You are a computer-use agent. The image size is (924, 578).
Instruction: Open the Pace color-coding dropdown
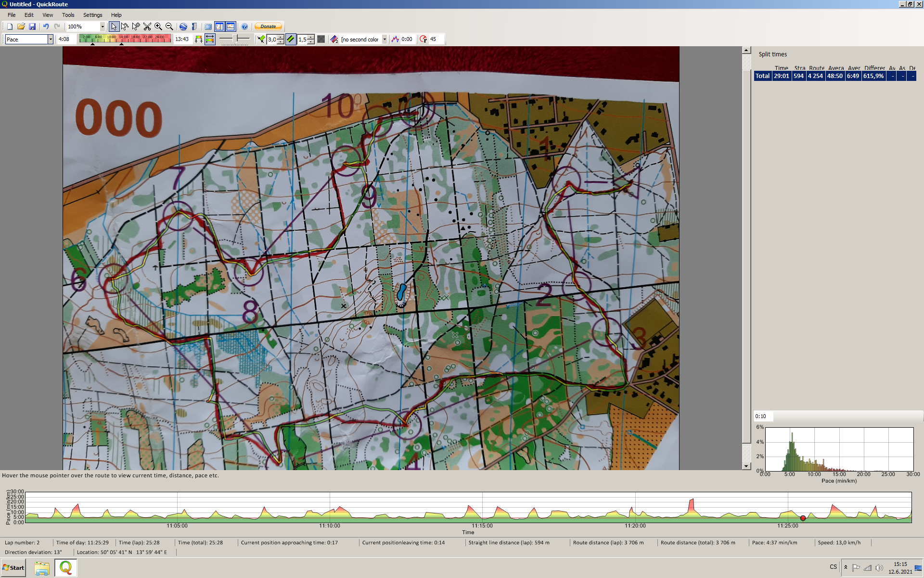(x=50, y=39)
